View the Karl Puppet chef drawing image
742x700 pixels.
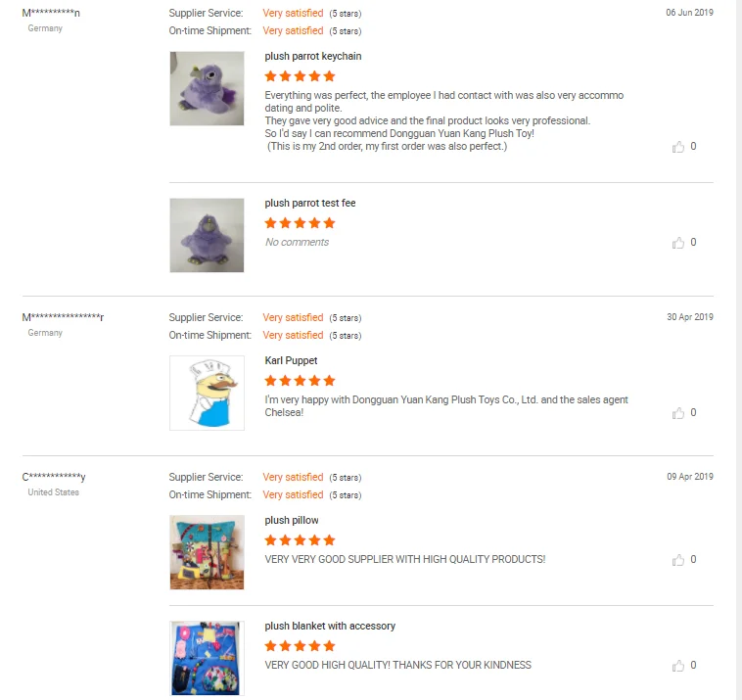pos(207,393)
